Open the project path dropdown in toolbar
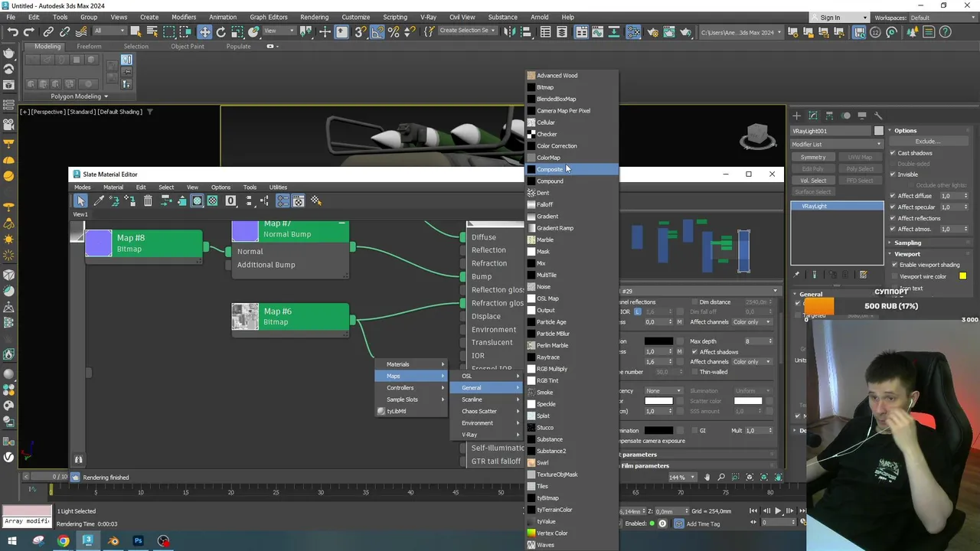Viewport: 980px width, 551px height. (740, 32)
